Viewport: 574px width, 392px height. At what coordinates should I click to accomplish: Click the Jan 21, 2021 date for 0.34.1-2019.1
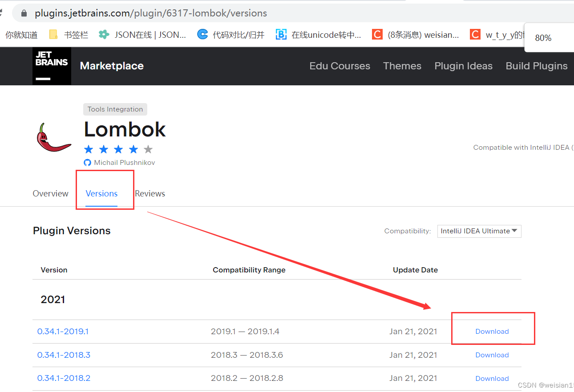[413, 332]
